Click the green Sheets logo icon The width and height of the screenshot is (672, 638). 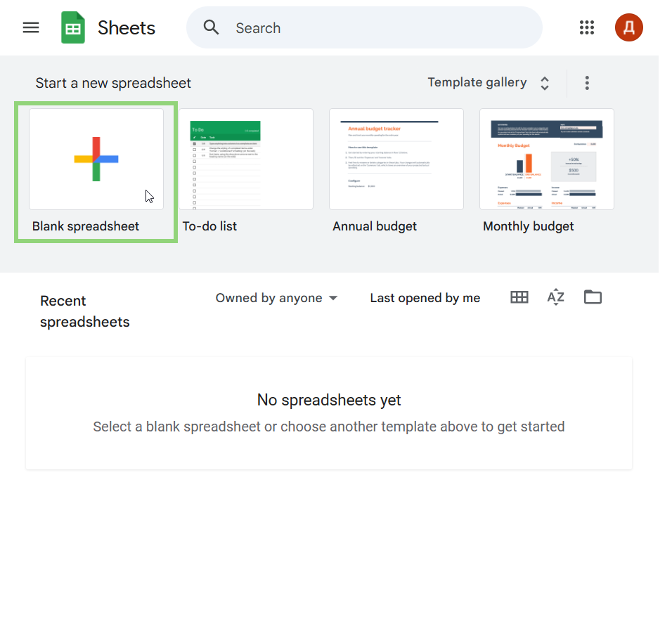73,28
